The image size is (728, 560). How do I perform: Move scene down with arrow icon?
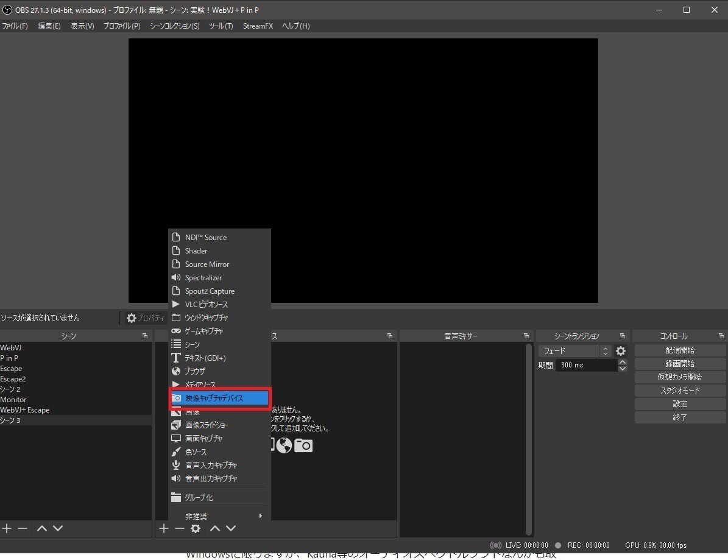(x=58, y=528)
